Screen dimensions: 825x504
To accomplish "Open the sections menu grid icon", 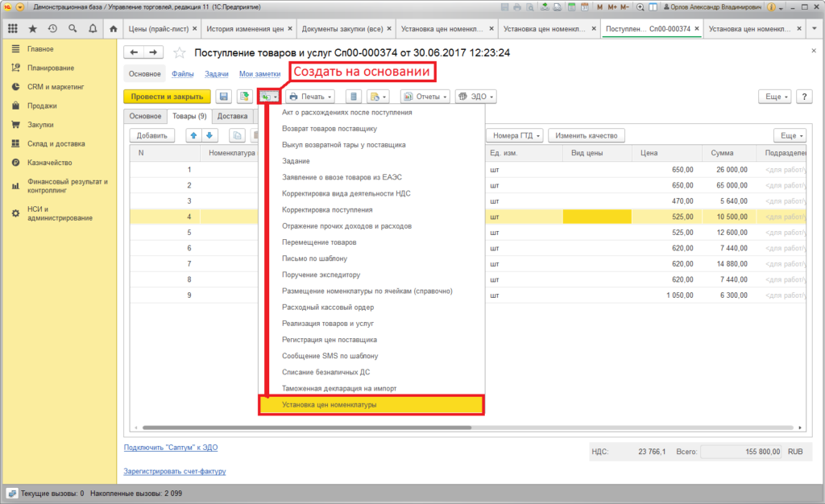I will (12, 28).
